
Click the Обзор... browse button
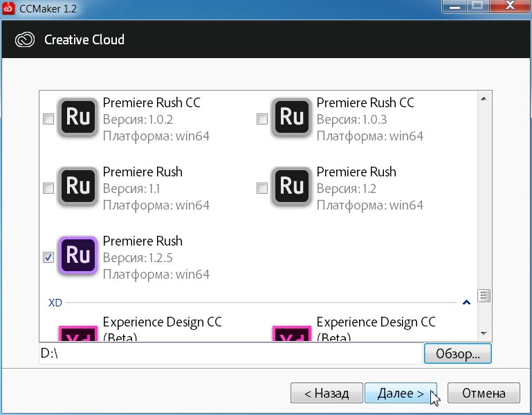[457, 353]
